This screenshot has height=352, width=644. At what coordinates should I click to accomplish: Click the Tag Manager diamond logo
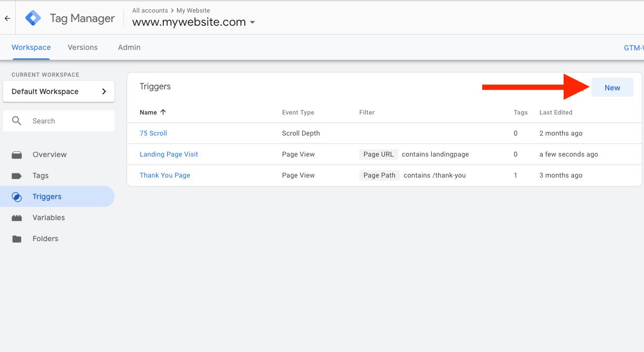click(33, 17)
